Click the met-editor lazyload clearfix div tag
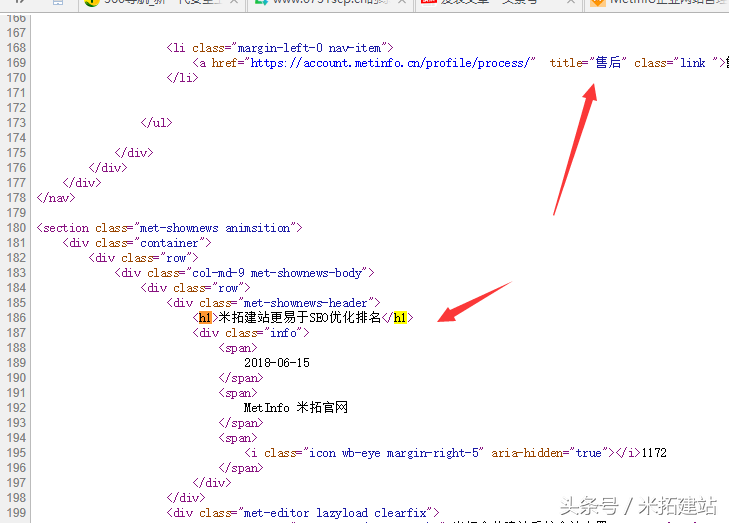 [x=303, y=513]
